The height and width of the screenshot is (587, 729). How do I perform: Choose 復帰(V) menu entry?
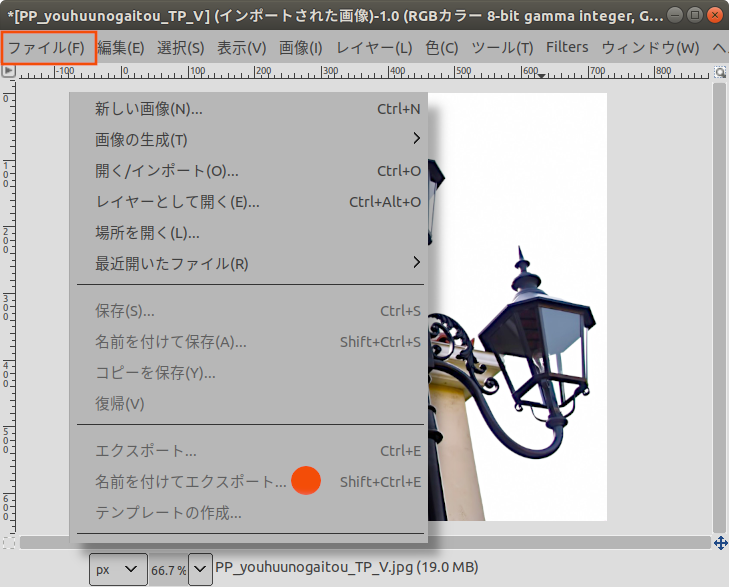click(249, 403)
